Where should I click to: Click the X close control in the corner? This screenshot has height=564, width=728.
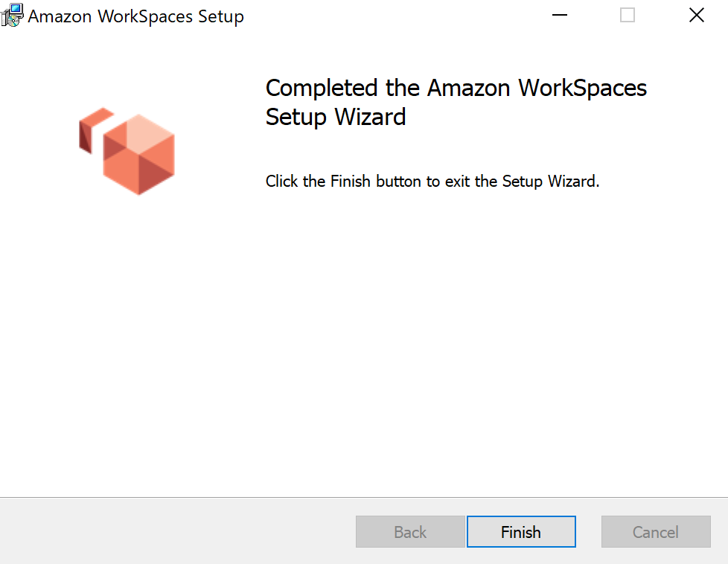(x=695, y=15)
